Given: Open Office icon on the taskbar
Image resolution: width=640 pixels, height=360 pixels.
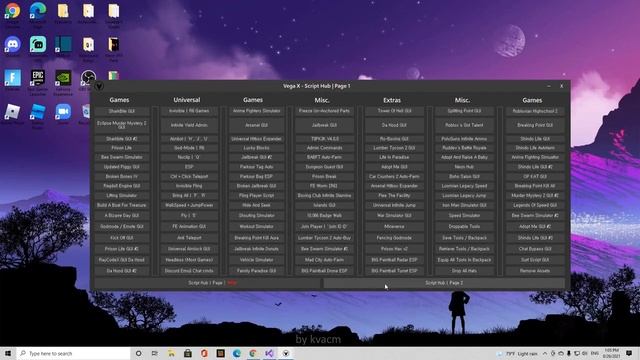Looking at the screenshot, I should point(204,353).
